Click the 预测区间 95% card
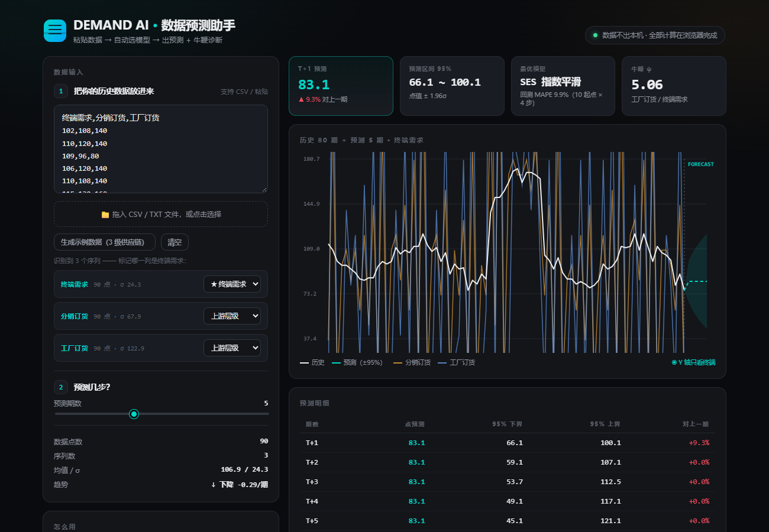769x532 pixels. [452, 86]
